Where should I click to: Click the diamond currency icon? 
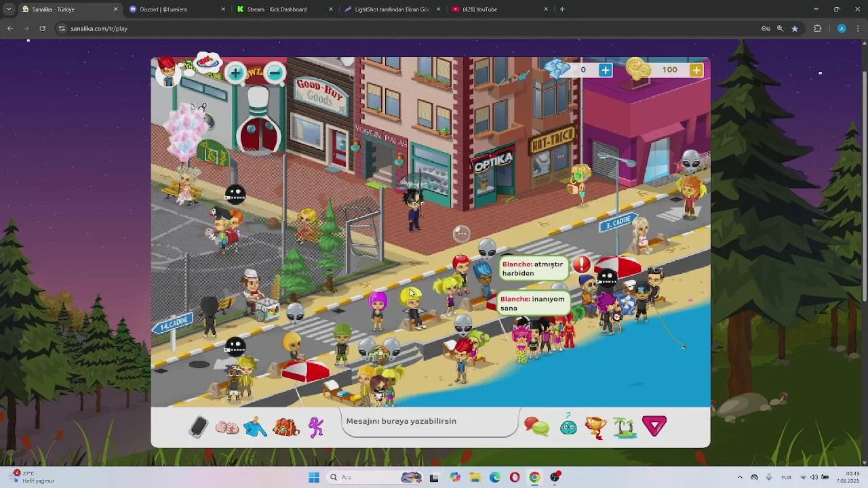click(x=558, y=69)
